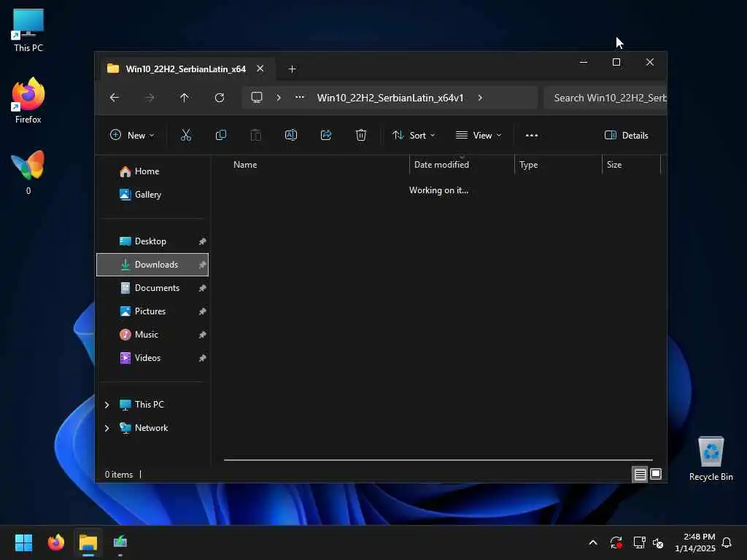This screenshot has width=747, height=560.
Task: Open Recycle Bin on the desktop
Action: 711,459
